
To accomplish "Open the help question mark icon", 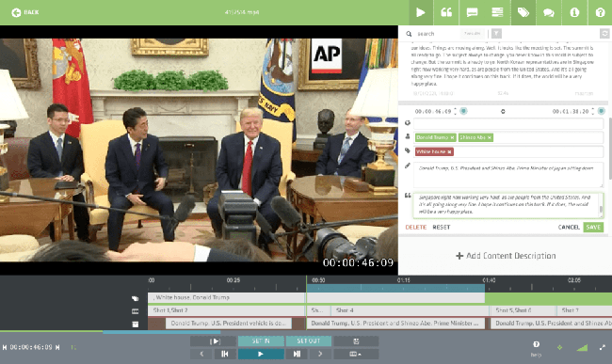I will 600,12.
